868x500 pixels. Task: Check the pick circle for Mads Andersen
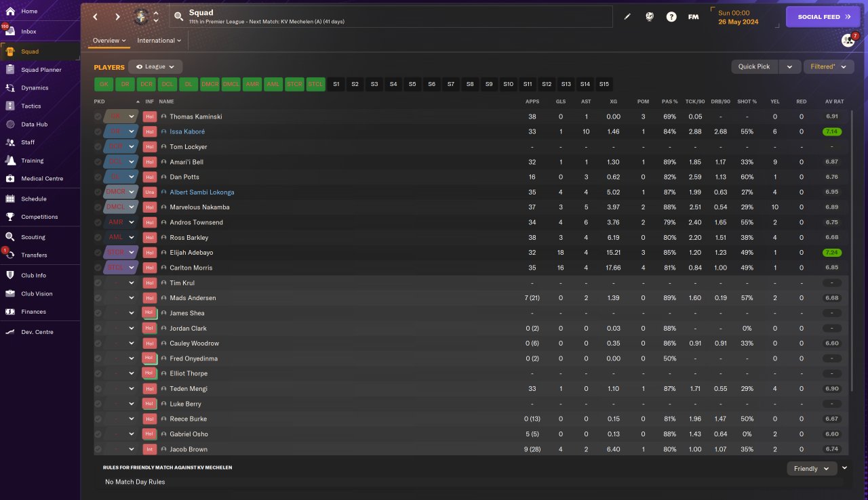pos(98,298)
